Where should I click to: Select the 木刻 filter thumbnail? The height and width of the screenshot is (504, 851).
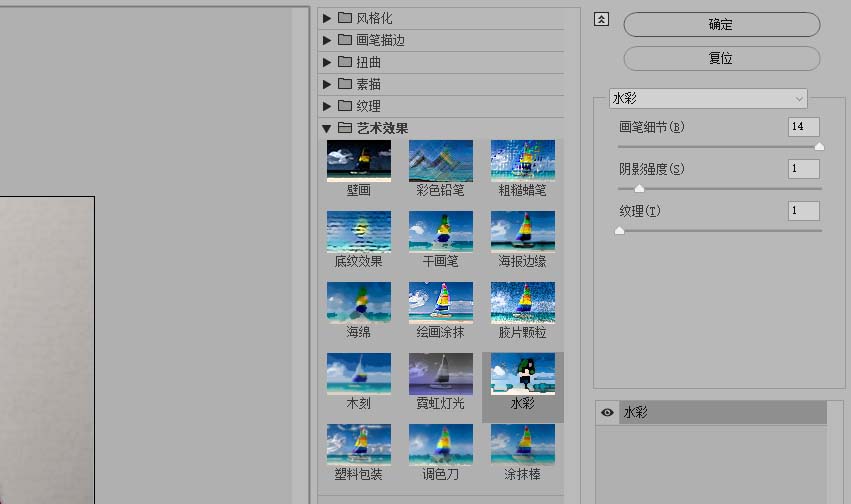[359, 374]
